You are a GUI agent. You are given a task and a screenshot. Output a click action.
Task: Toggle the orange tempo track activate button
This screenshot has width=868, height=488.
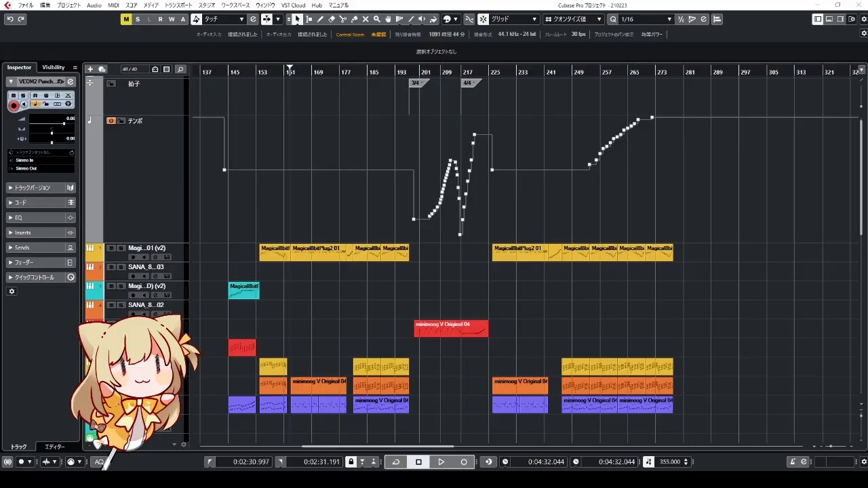(x=111, y=121)
